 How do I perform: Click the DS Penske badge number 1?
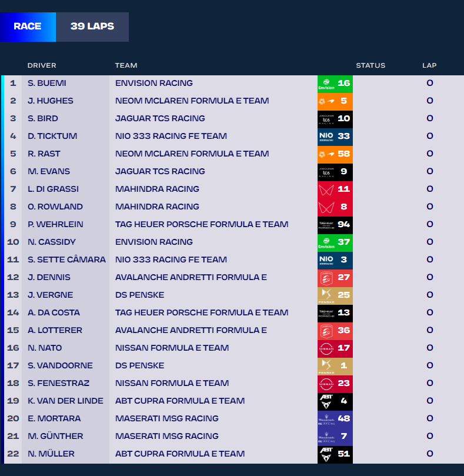335,366
